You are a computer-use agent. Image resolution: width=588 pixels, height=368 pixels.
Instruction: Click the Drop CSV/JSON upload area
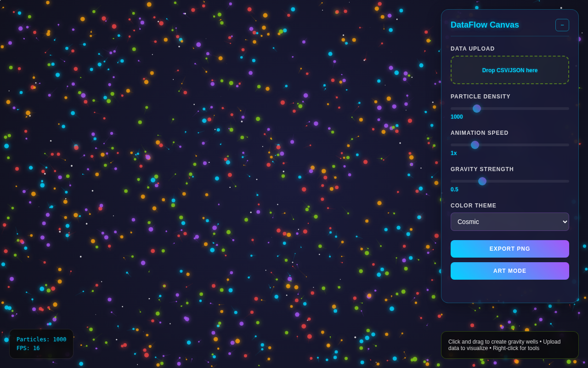coord(509,70)
